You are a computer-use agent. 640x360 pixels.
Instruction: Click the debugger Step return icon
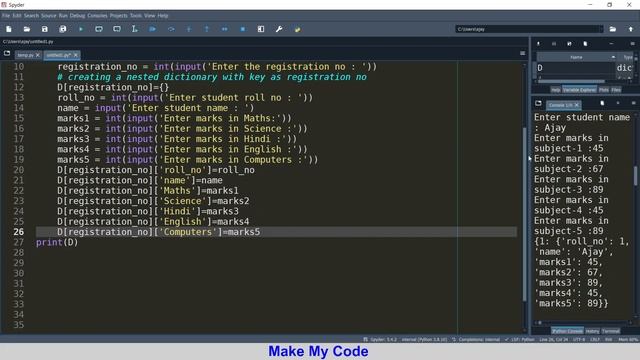[x=207, y=29]
